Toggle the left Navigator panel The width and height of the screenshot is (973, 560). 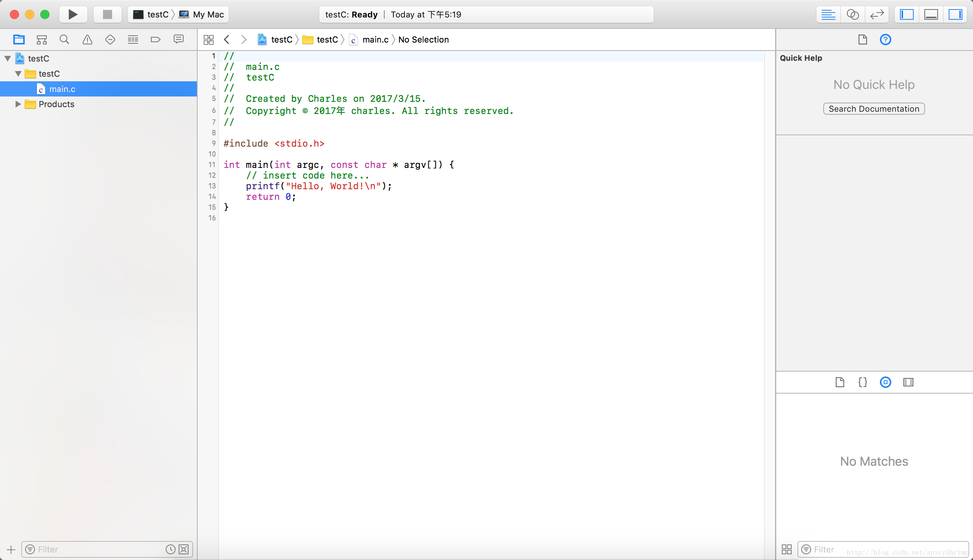[x=907, y=14]
